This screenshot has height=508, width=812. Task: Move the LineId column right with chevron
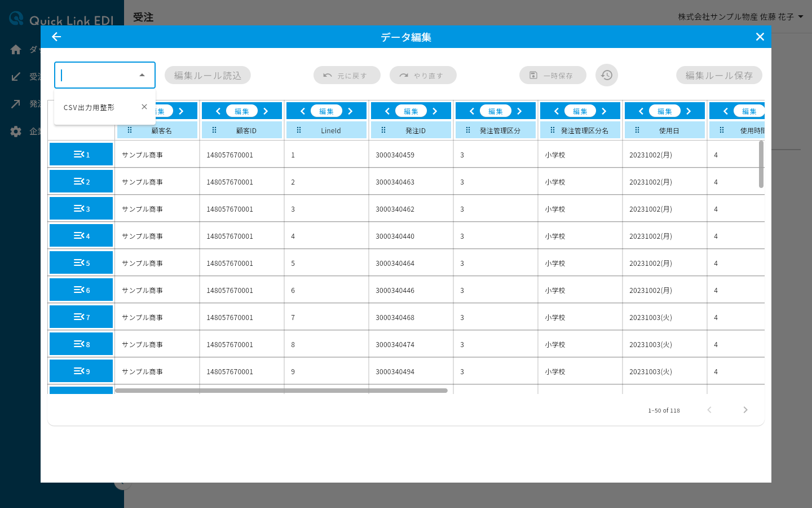(x=350, y=111)
